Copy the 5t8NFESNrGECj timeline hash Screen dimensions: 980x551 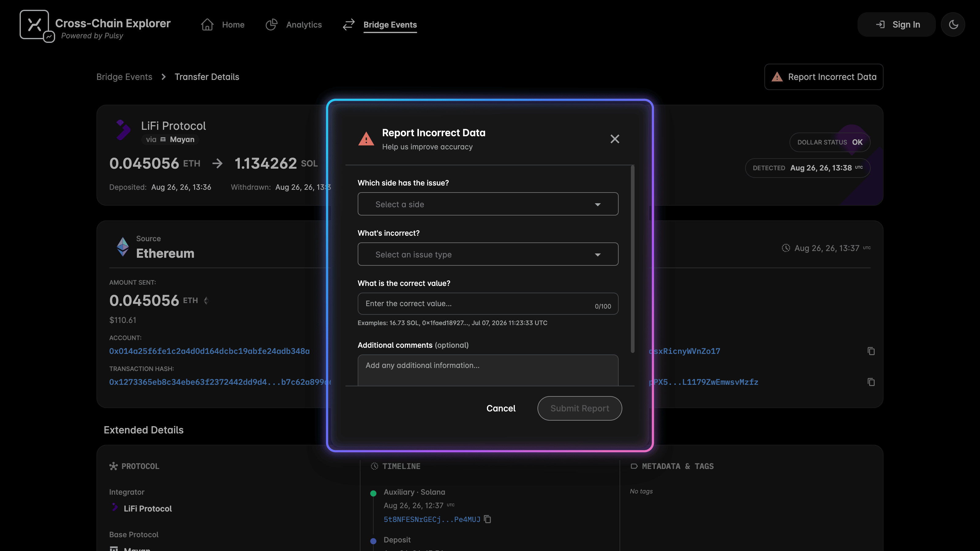tap(488, 519)
